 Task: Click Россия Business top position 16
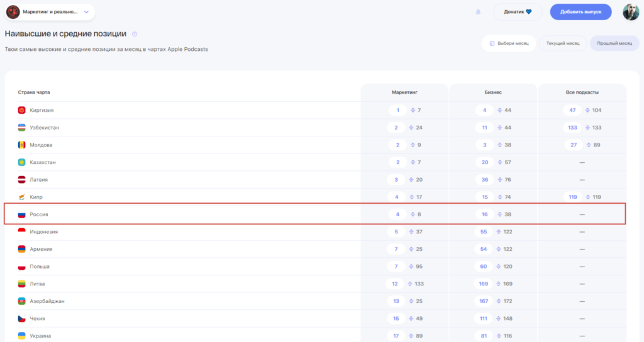click(x=485, y=214)
